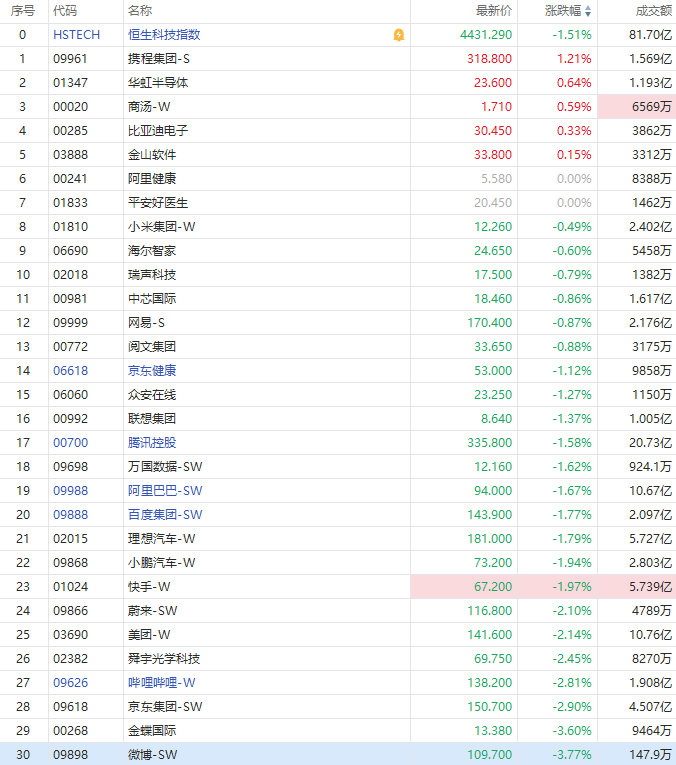Open 京东健康 stock link
This screenshot has width=676, height=765.
tap(152, 371)
